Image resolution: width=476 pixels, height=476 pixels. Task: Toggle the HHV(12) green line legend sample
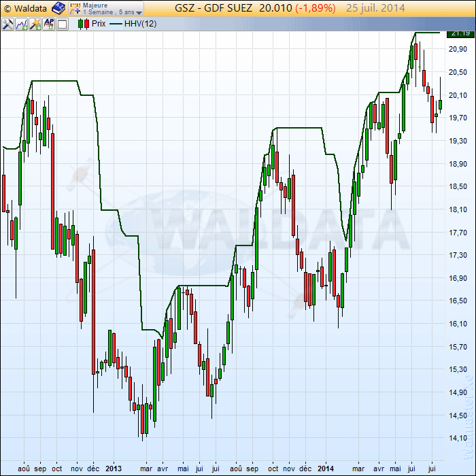pyautogui.click(x=113, y=24)
